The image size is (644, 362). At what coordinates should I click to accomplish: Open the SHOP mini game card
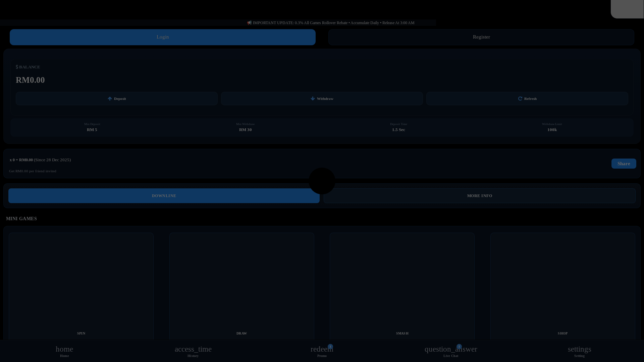(x=563, y=287)
